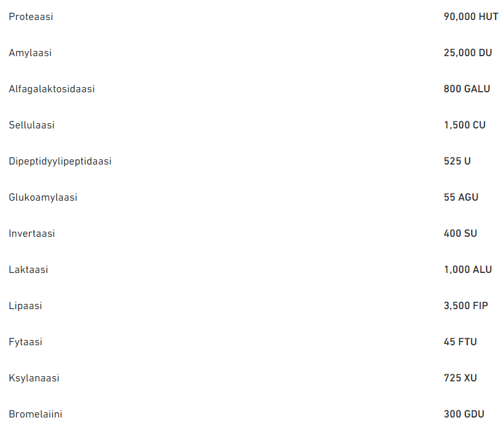
Task: Select the 90,000 HUT value
Action: pos(470,17)
